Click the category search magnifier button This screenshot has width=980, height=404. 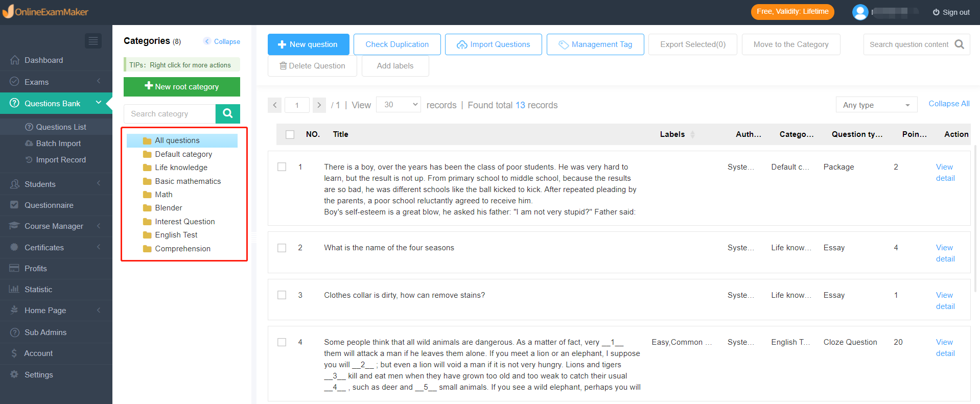228,114
